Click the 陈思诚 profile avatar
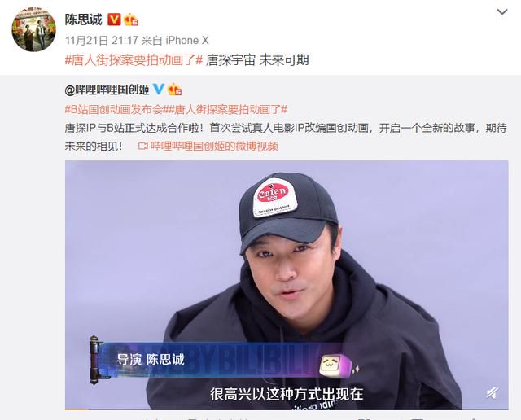This screenshot has width=521, height=420. pos(34,29)
